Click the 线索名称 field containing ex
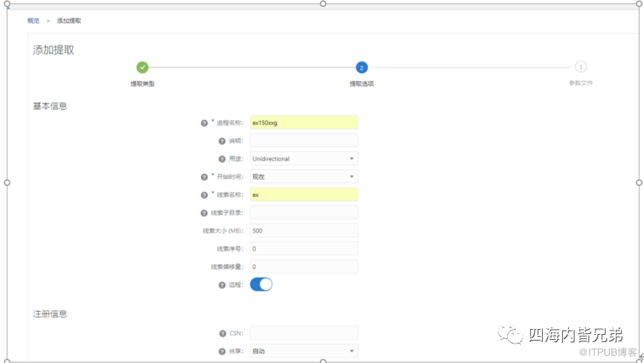Viewport: 644px width, 363px height. pyautogui.click(x=304, y=195)
